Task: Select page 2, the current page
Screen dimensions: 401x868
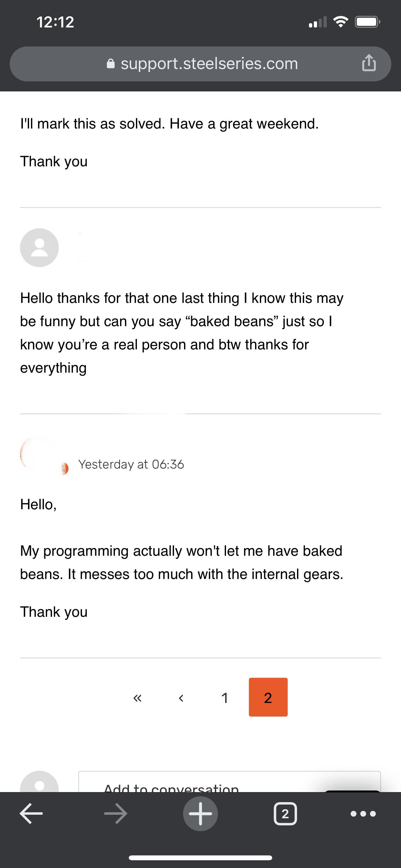Action: 268,698
